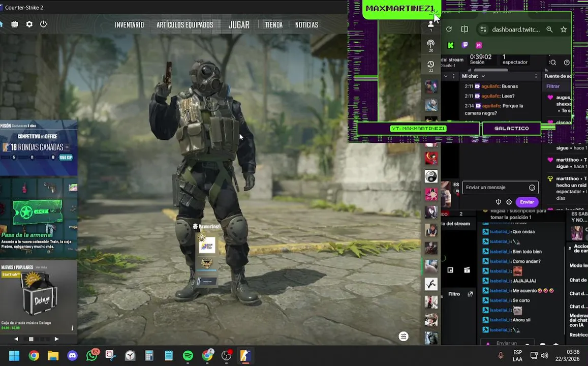
Task: Click the picture-in-picture icon on the stream preview
Action: pyautogui.click(x=450, y=270)
